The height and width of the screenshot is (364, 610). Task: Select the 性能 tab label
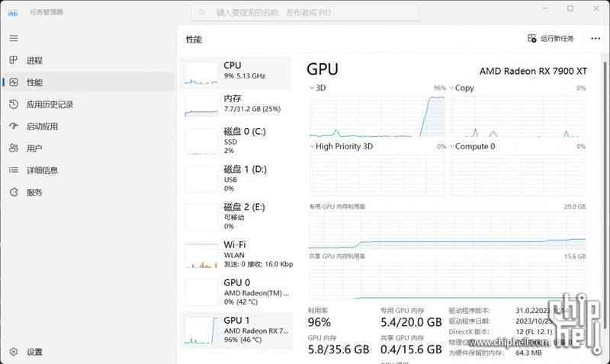click(34, 82)
